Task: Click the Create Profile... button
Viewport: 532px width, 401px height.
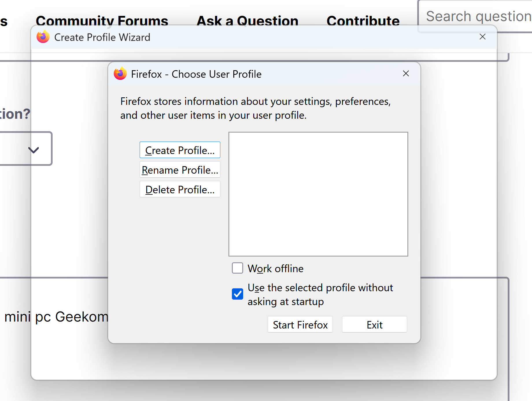Action: 180,150
